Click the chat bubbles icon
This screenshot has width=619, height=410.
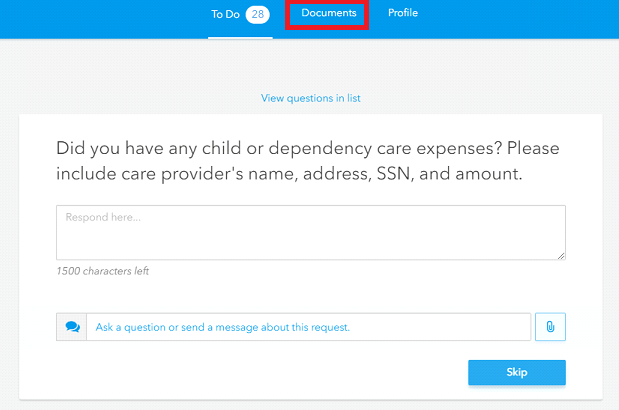tap(72, 327)
